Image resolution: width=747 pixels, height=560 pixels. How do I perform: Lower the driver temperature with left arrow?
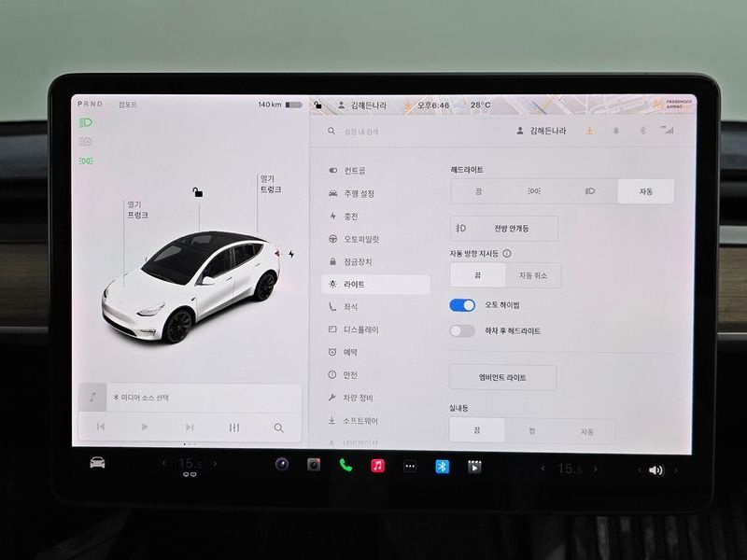(x=165, y=463)
